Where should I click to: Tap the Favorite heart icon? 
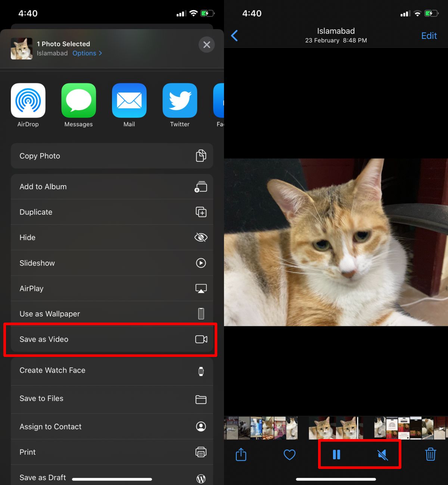click(290, 455)
